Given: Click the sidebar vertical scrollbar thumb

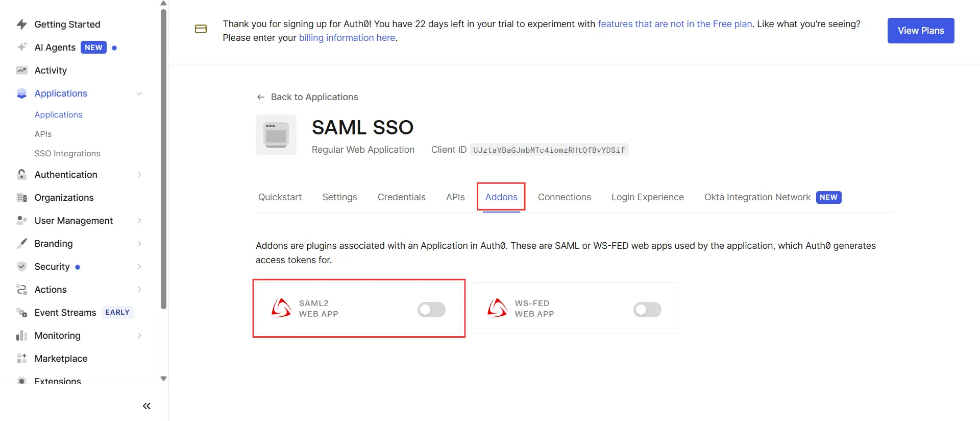Looking at the screenshot, I should coord(163,159).
